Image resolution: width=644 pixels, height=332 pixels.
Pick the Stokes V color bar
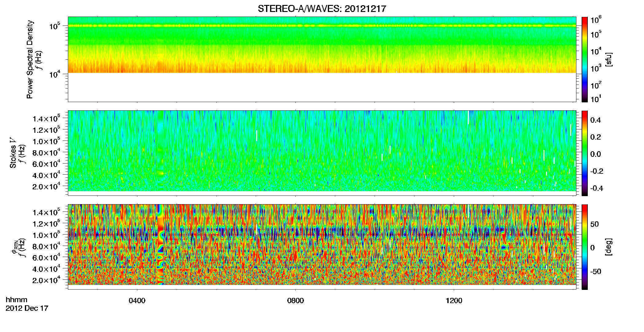pos(585,153)
